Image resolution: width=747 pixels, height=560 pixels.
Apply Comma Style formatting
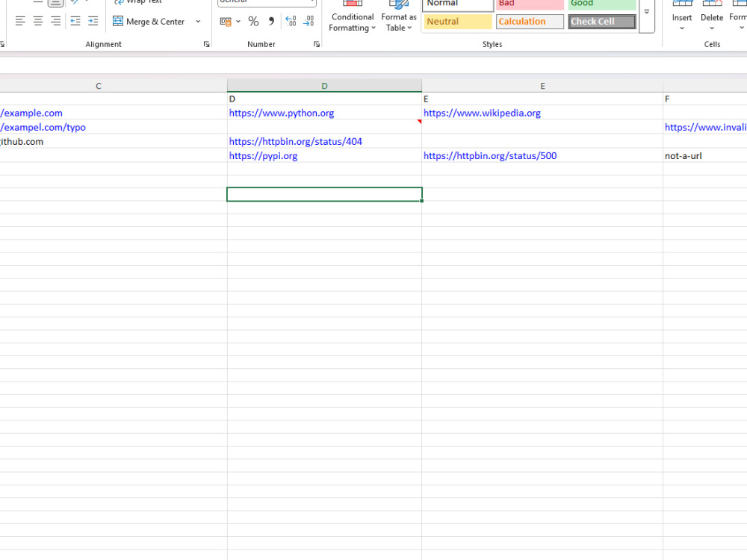click(272, 22)
